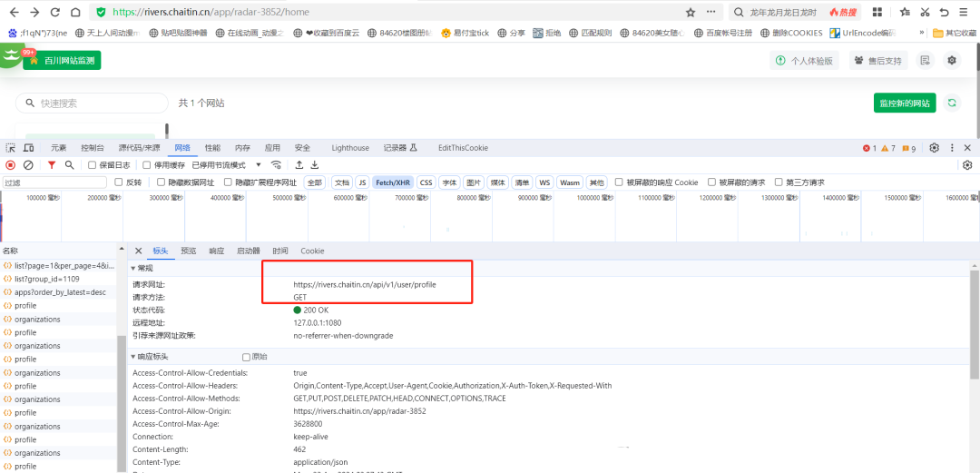Image resolution: width=980 pixels, height=473 pixels.
Task: Switch to the 元素 DevTools tab
Action: tap(58, 148)
